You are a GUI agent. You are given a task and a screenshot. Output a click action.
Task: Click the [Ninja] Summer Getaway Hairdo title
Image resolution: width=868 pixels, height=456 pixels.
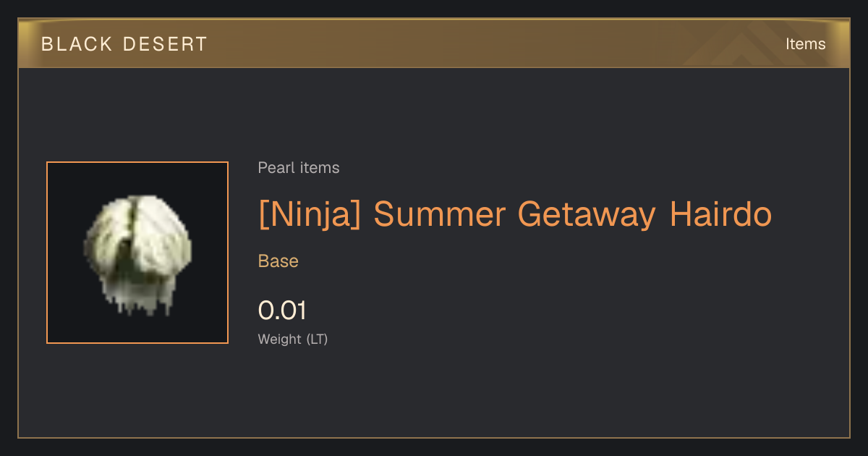pyautogui.click(x=515, y=215)
